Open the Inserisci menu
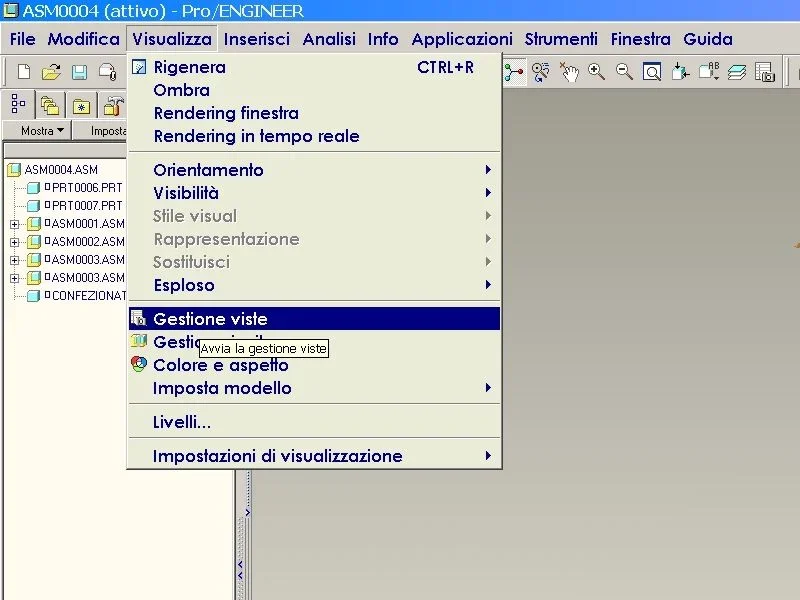This screenshot has height=600, width=800. [257, 39]
